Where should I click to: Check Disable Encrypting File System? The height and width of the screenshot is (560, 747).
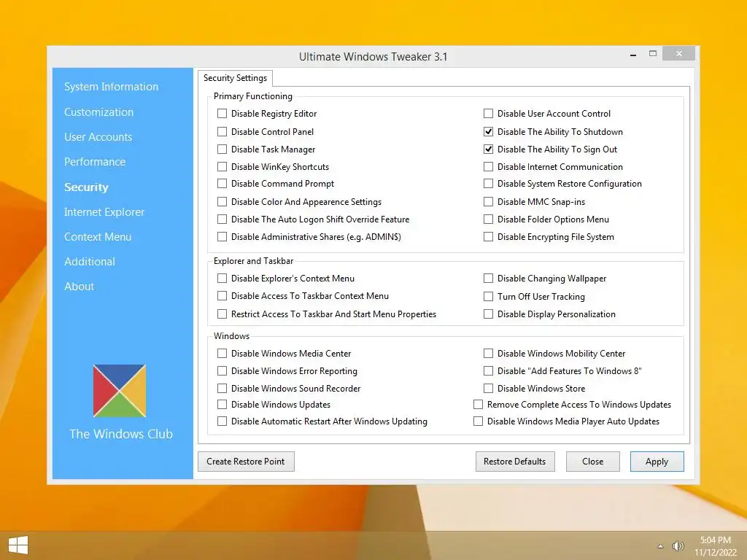click(x=488, y=237)
